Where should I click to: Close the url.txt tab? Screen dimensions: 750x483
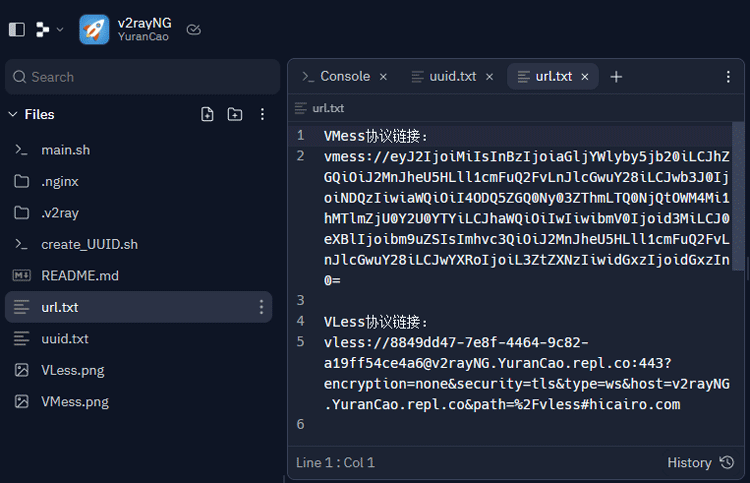tap(585, 77)
